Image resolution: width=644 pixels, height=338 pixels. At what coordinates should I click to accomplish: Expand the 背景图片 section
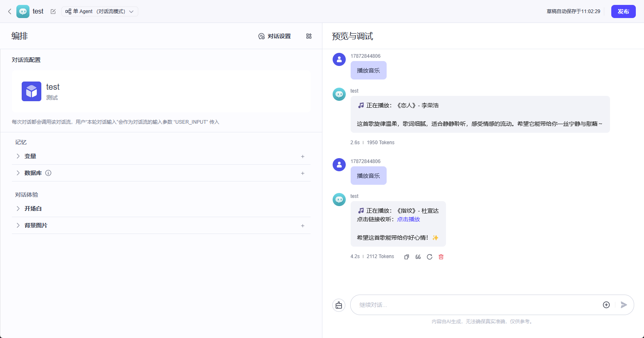click(x=18, y=225)
